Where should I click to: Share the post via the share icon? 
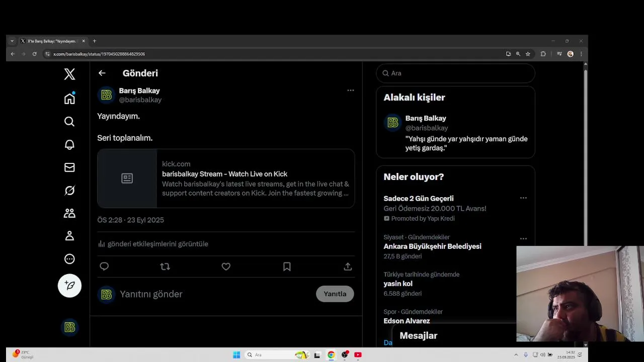[x=348, y=266]
